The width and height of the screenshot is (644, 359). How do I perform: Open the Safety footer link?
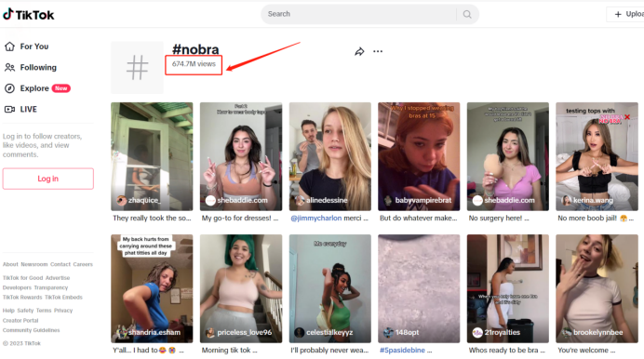click(x=25, y=311)
